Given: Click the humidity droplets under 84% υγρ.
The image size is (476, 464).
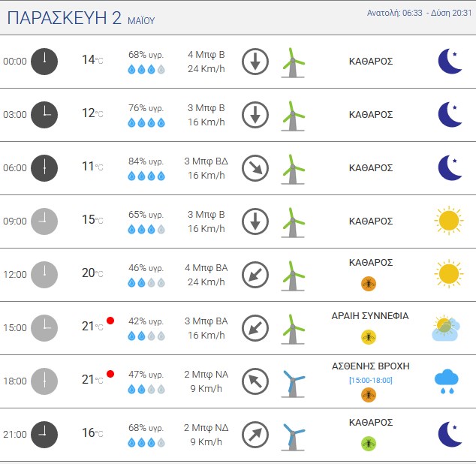Looking at the screenshot, I should click(146, 176).
